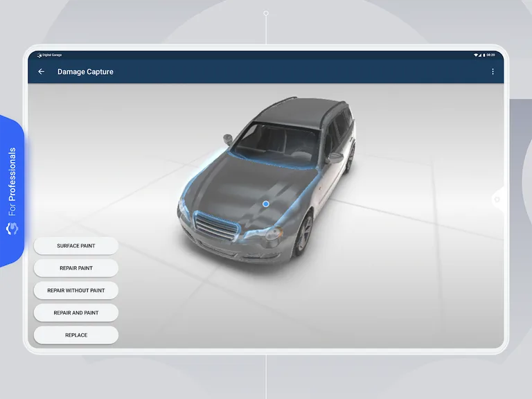532x399 pixels.
Task: Tap the blue damage marker on hood
Action: point(266,204)
